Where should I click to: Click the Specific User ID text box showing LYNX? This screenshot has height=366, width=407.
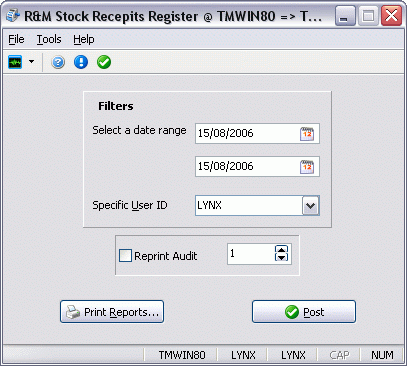[x=249, y=206]
